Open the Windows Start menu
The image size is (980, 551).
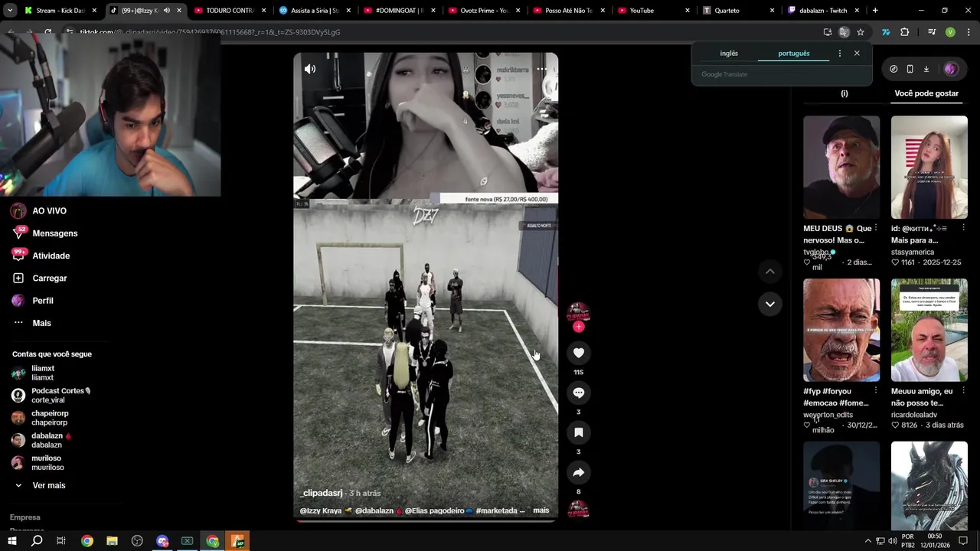click(x=11, y=541)
